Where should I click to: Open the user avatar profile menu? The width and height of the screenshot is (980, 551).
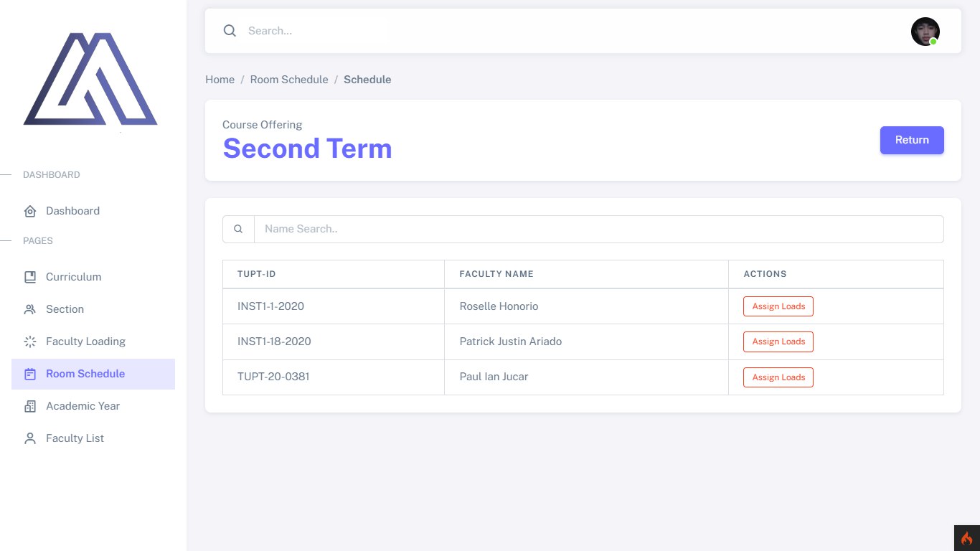click(925, 32)
